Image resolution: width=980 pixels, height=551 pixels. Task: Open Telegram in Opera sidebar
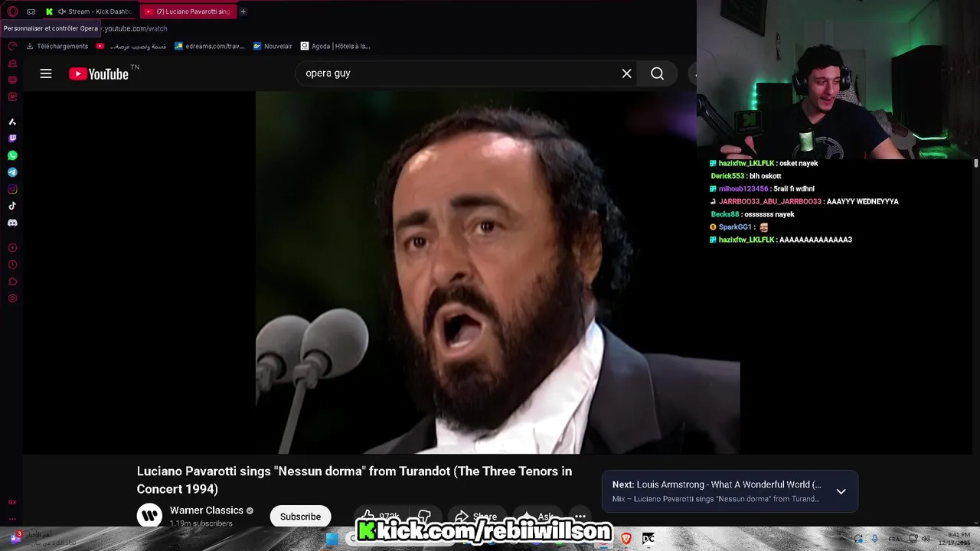12,172
